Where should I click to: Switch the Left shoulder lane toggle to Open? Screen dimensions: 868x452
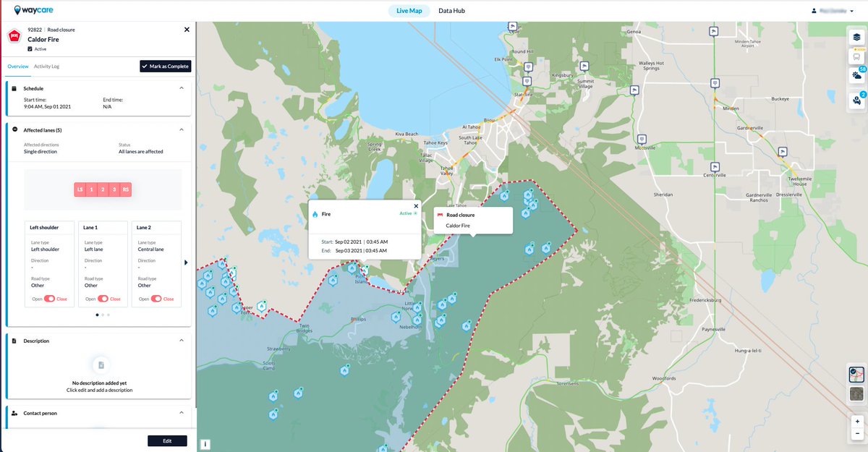tap(50, 299)
